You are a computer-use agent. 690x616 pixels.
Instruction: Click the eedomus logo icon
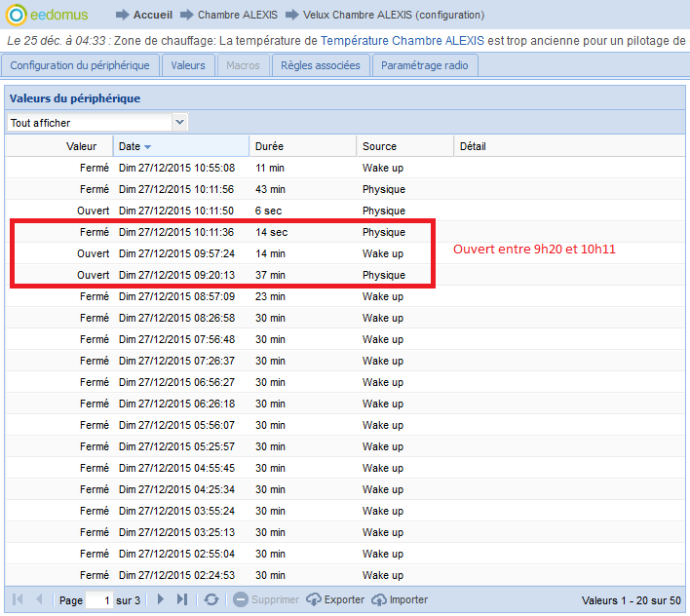click(17, 15)
